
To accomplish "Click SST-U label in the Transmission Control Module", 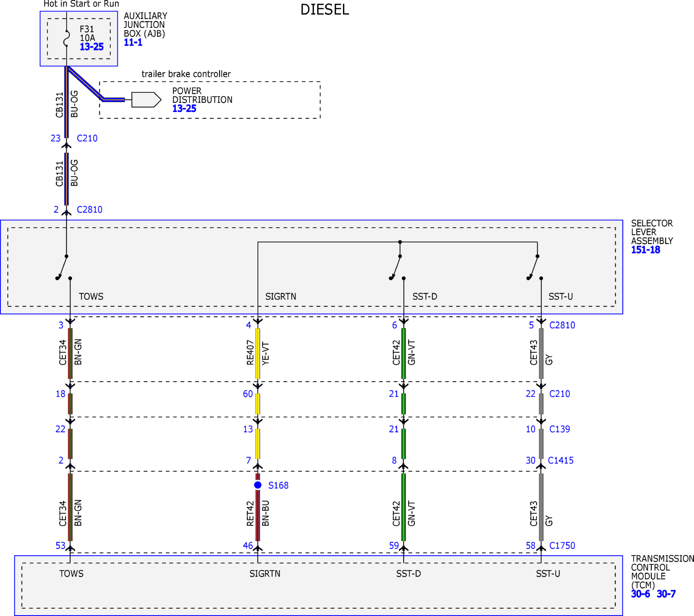I will [548, 574].
